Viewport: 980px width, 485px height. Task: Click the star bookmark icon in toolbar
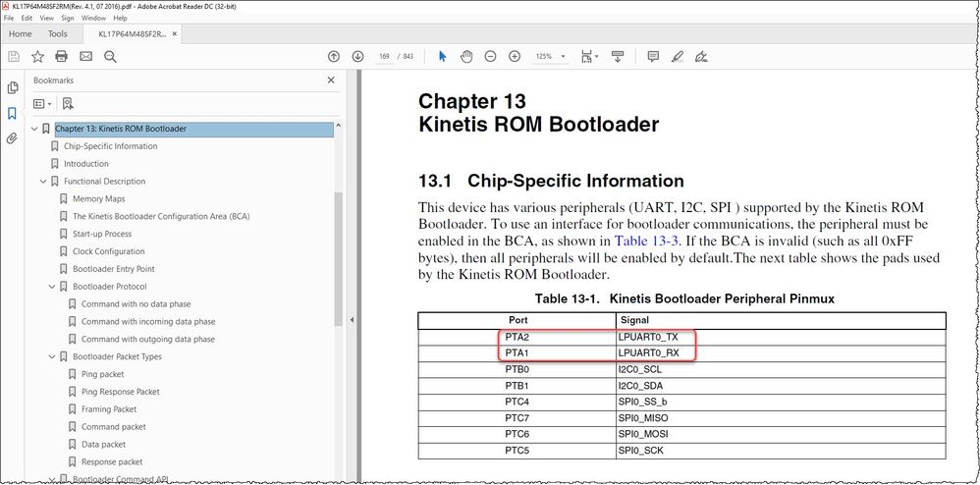(x=37, y=57)
